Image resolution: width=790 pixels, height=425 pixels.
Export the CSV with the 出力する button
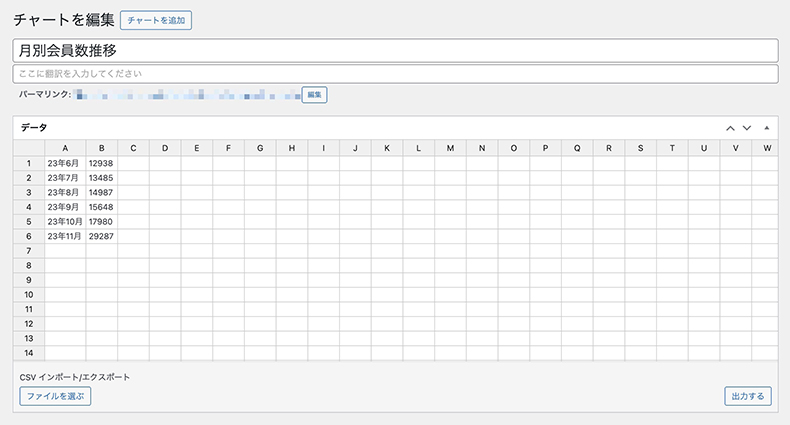tap(748, 396)
